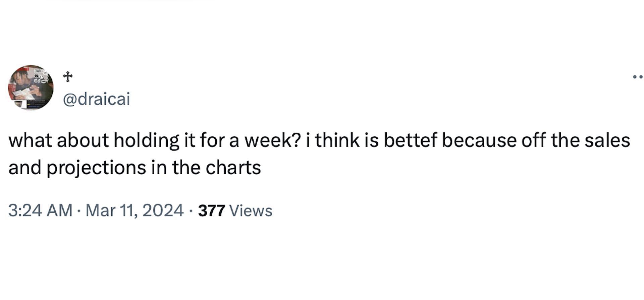
Task: Click the Mar 11, 2024 date
Action: [x=135, y=211]
